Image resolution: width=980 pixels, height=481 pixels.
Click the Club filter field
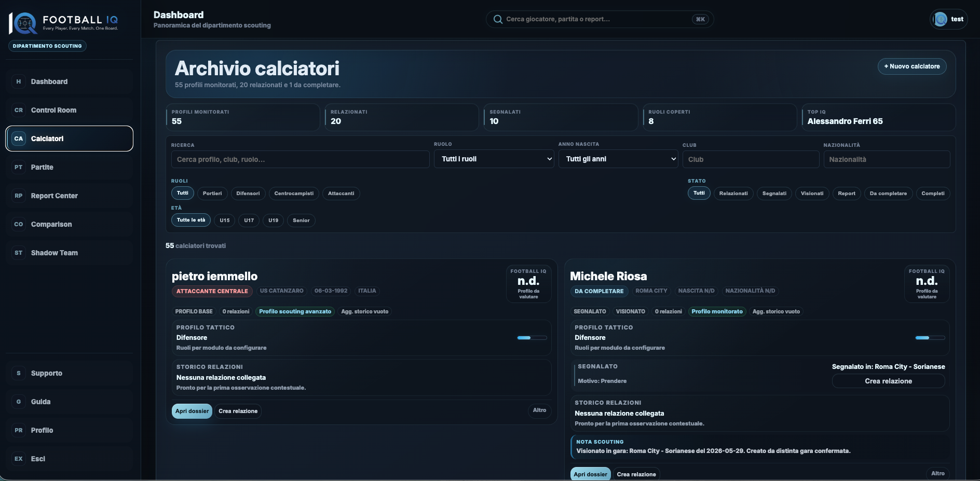(751, 159)
